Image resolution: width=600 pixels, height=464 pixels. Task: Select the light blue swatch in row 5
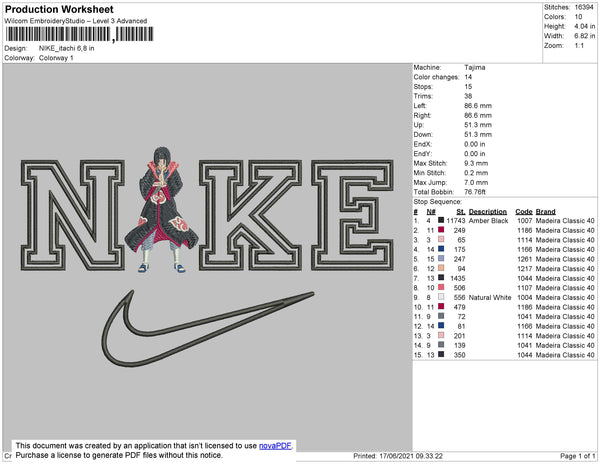tap(441, 259)
